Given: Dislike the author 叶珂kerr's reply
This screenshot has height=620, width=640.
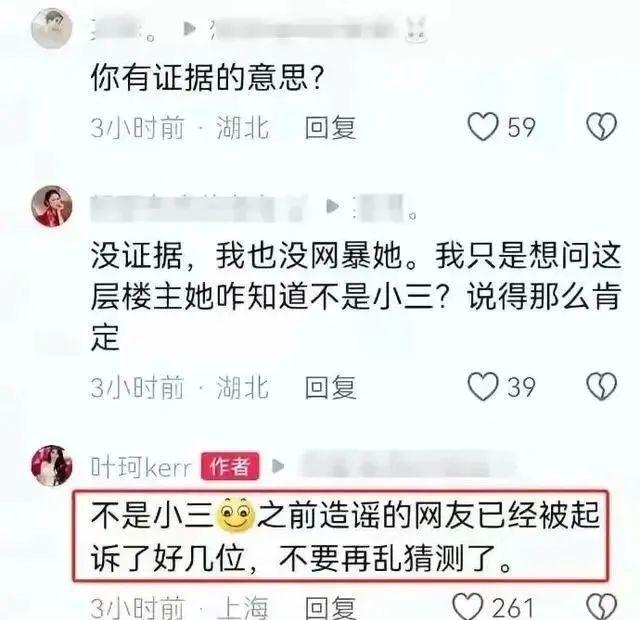Looking at the screenshot, I should (602, 607).
